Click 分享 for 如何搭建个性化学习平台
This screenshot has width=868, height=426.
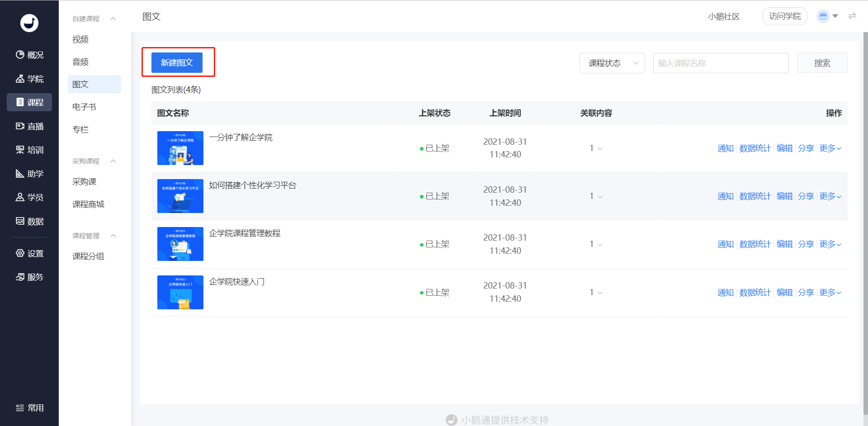tap(806, 196)
